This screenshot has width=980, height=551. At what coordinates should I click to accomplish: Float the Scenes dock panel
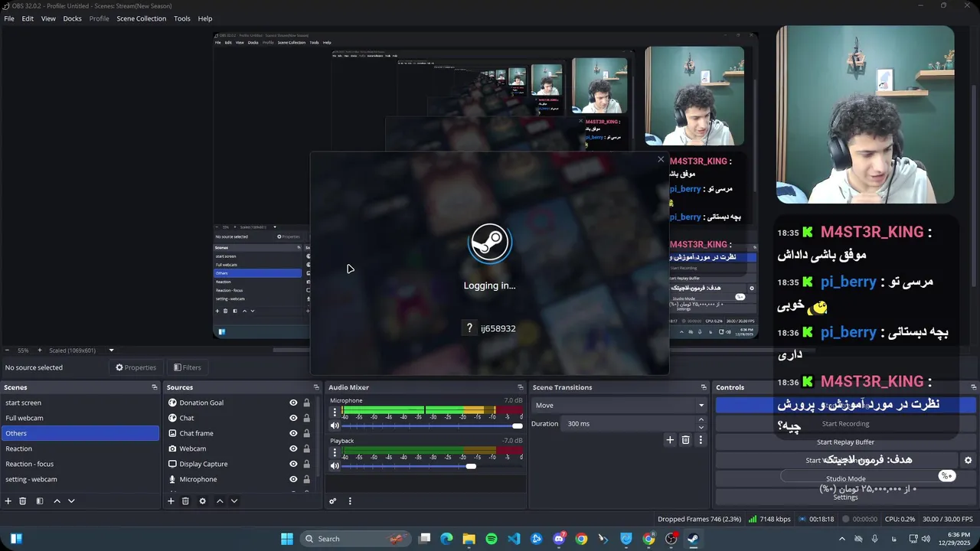[154, 387]
